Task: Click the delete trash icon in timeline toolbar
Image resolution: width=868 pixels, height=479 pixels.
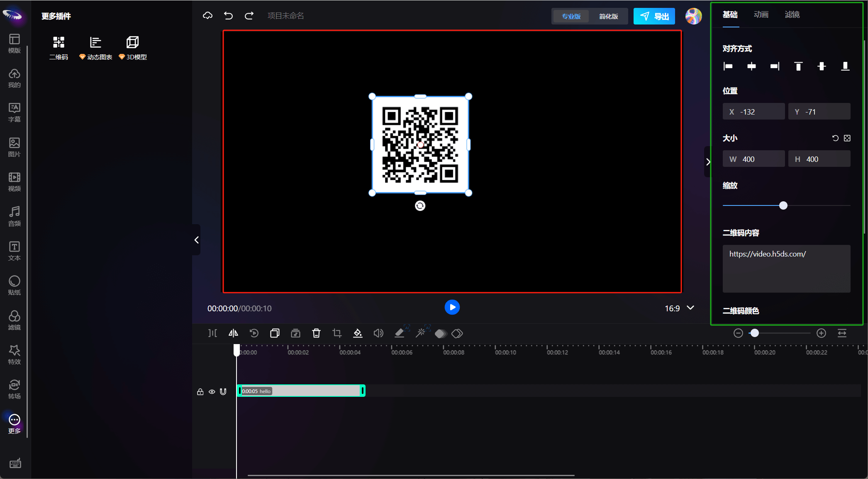Action: (x=316, y=333)
